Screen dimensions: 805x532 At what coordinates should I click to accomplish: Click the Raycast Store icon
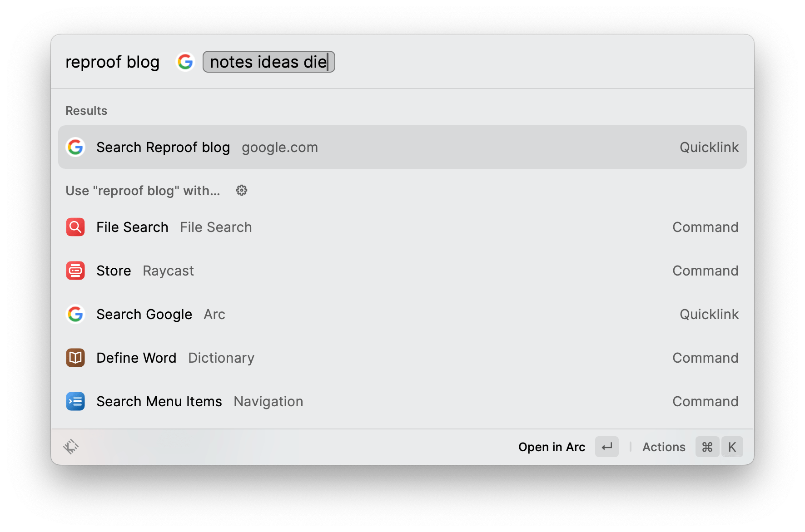(75, 271)
